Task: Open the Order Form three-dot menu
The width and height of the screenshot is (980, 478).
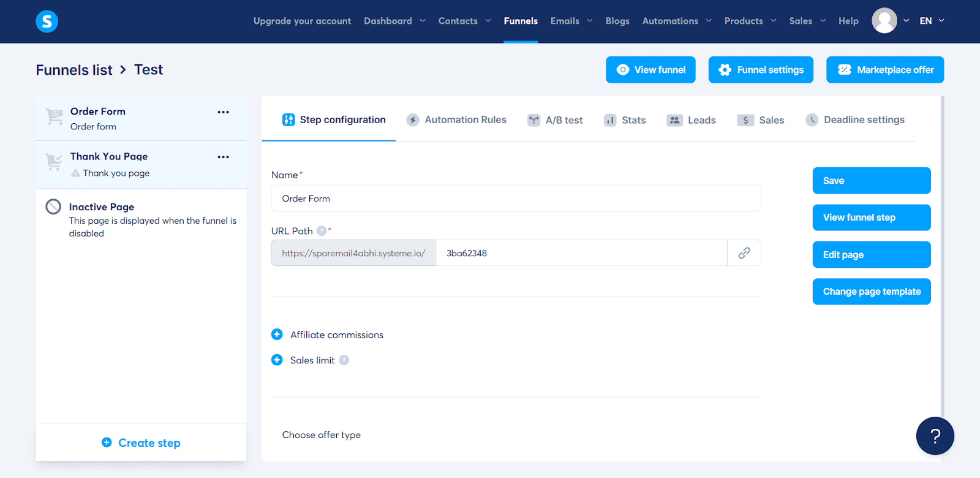Action: pos(223,112)
